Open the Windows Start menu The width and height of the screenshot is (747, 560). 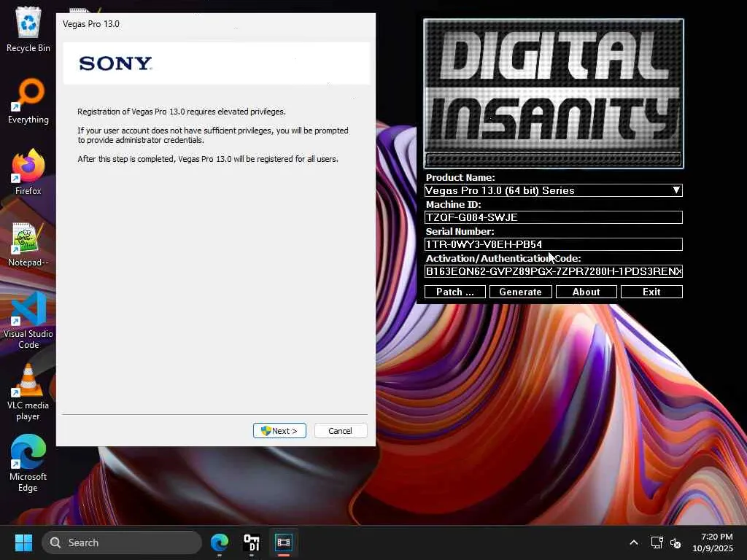pos(23,542)
